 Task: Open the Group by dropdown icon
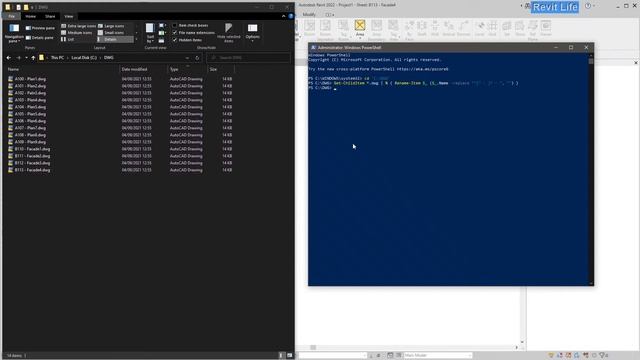[162, 26]
